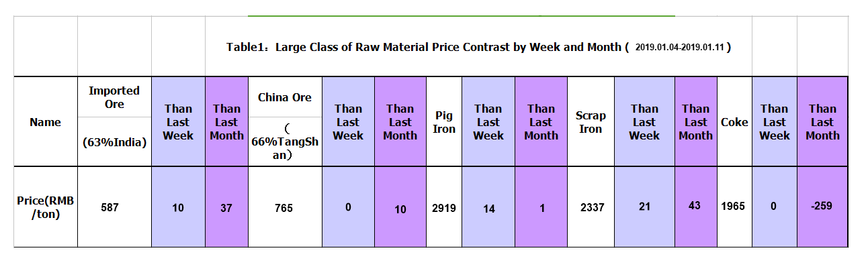Click the 'Pig Iron' header cell
This screenshot has width=868, height=279.
(x=444, y=122)
